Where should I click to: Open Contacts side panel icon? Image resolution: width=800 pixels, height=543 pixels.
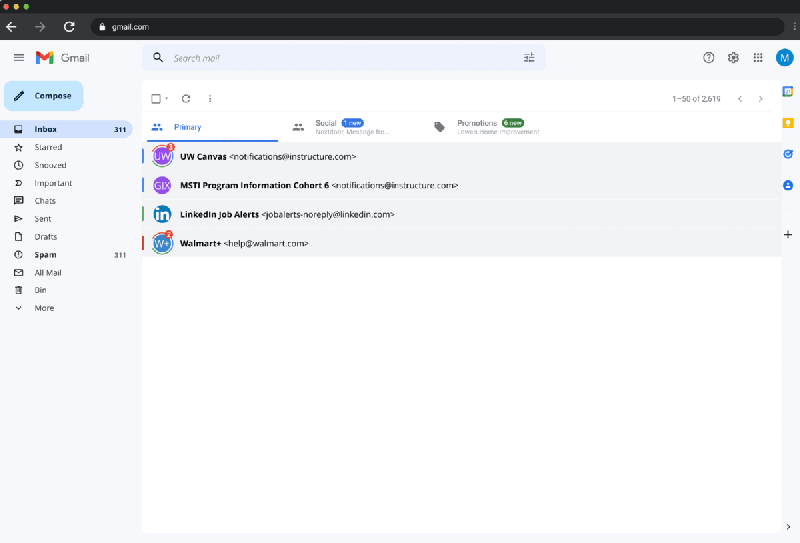(788, 185)
